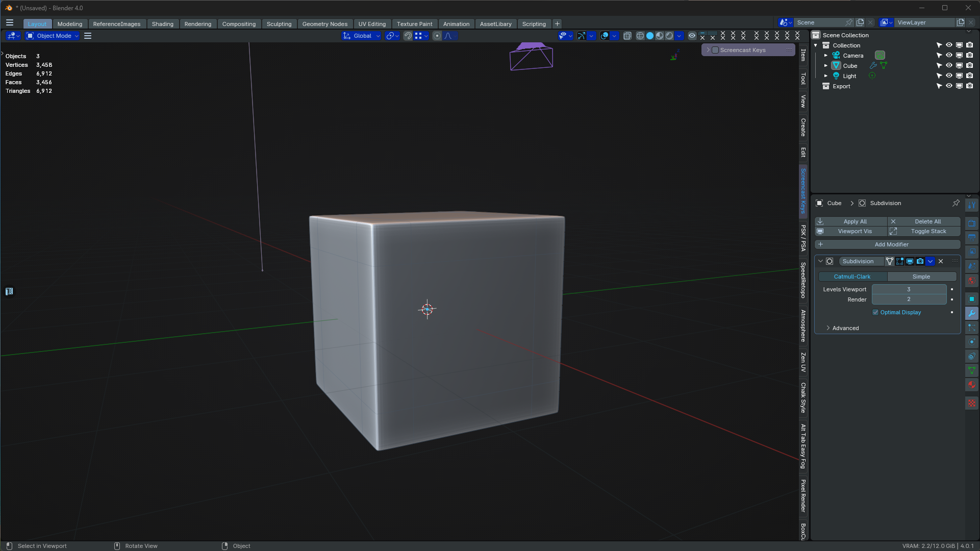Select the UV Editing tab
This screenshot has width=980, height=551.
(371, 23)
